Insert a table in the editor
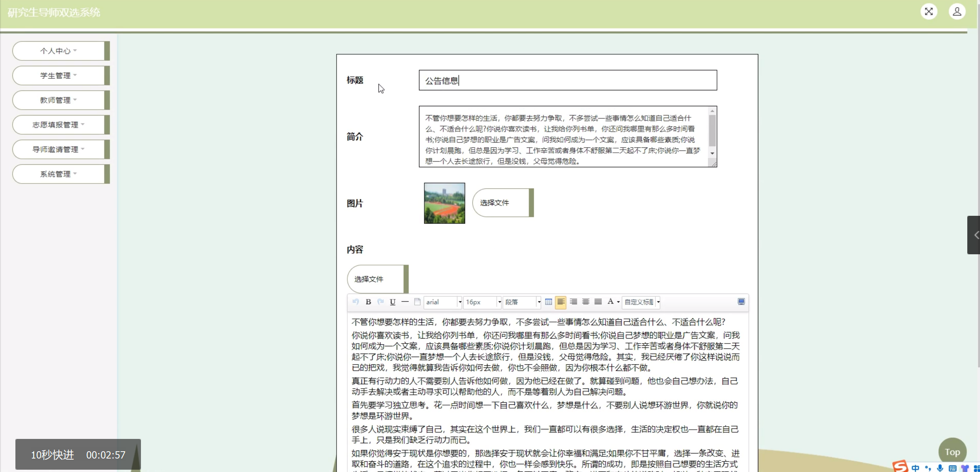 pyautogui.click(x=548, y=302)
